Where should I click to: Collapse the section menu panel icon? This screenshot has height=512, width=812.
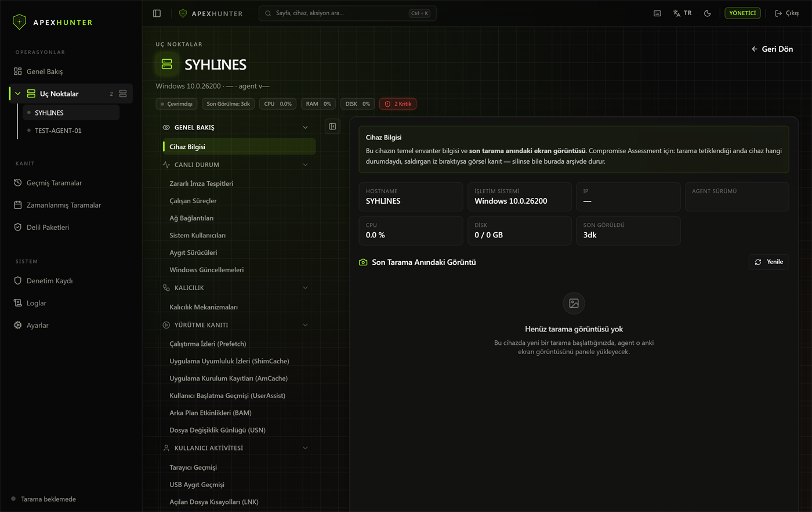tap(332, 127)
